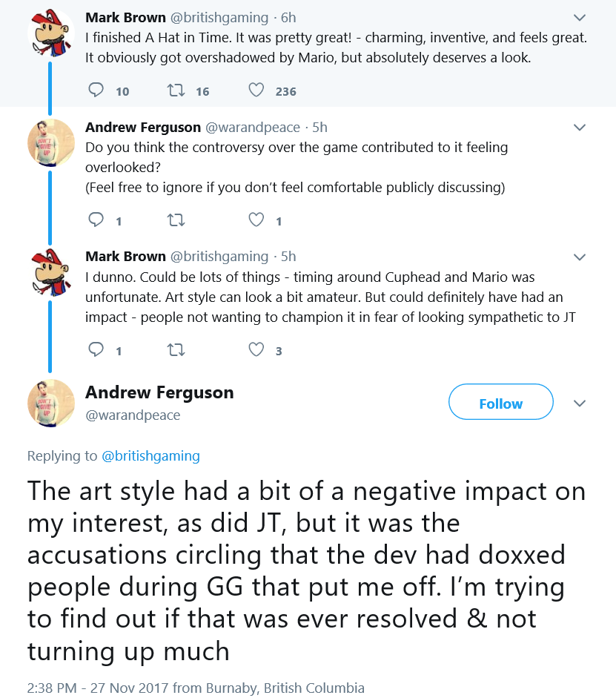Open the @britishgaming replying-to link
Image resolution: width=616 pixels, height=698 pixels.
point(150,456)
